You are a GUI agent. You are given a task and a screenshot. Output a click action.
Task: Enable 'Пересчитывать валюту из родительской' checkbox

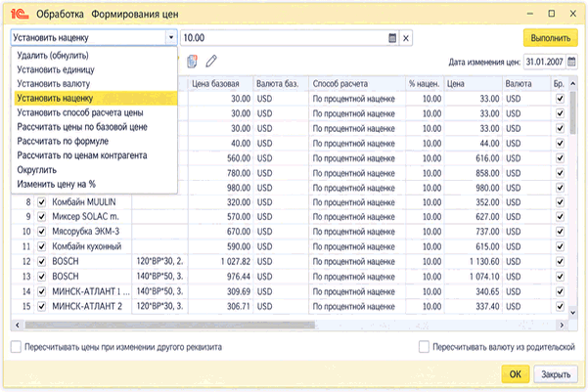pyautogui.click(x=424, y=347)
